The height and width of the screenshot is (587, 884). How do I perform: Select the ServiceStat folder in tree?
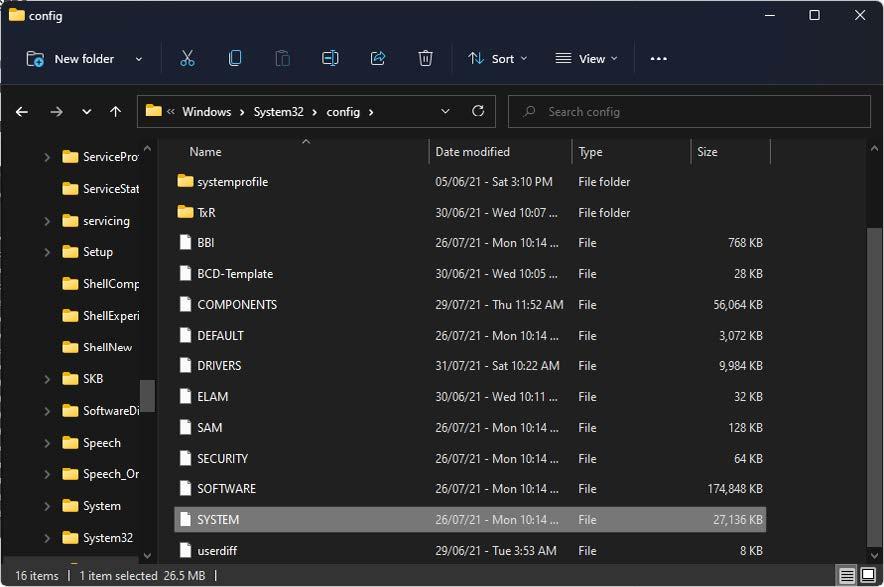pos(100,188)
